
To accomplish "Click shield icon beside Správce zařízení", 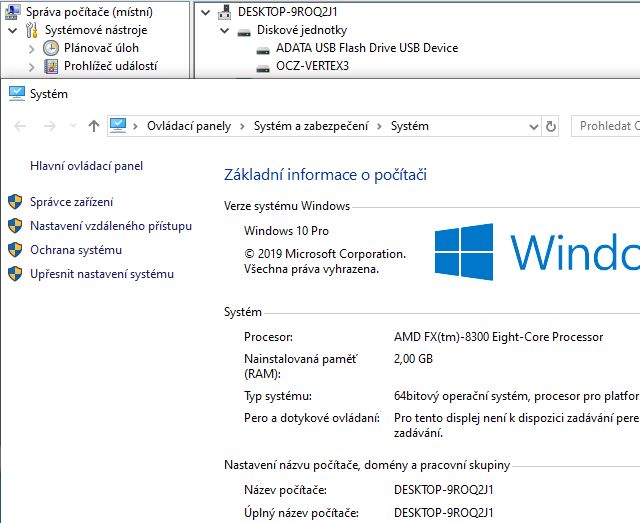I will point(15,202).
